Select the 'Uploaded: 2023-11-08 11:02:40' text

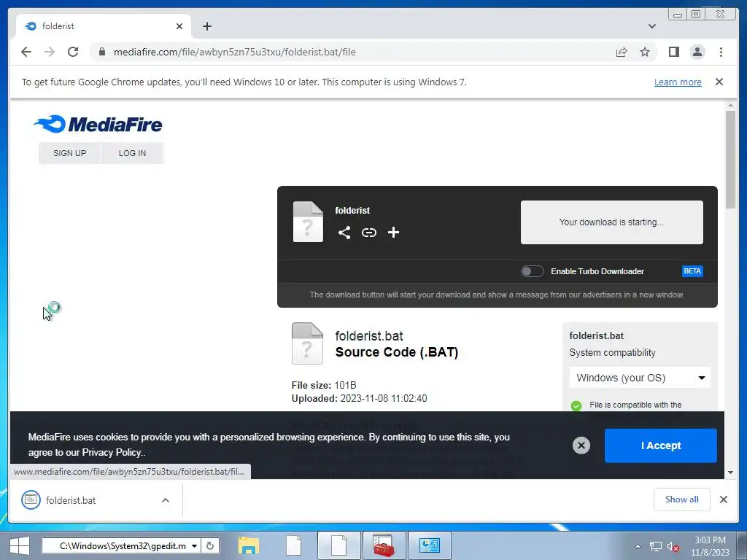(359, 399)
